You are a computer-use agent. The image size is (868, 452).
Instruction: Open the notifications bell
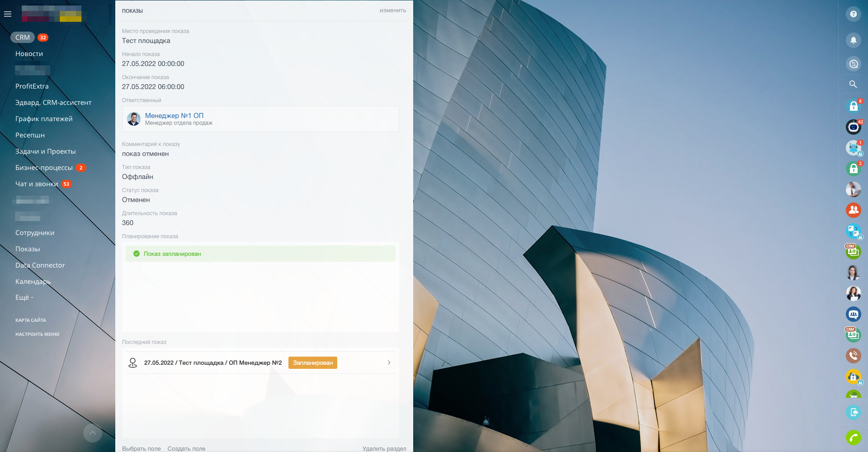[x=853, y=40]
